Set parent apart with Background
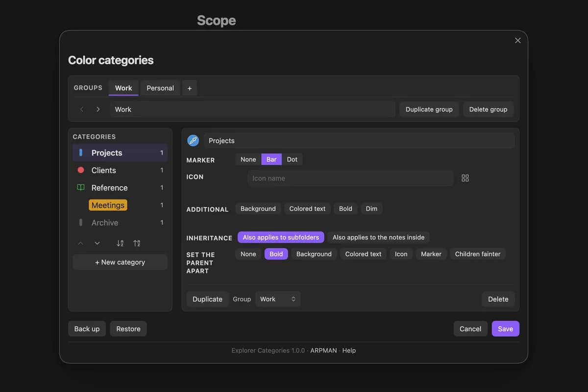Image resolution: width=588 pixels, height=392 pixels. (x=314, y=254)
